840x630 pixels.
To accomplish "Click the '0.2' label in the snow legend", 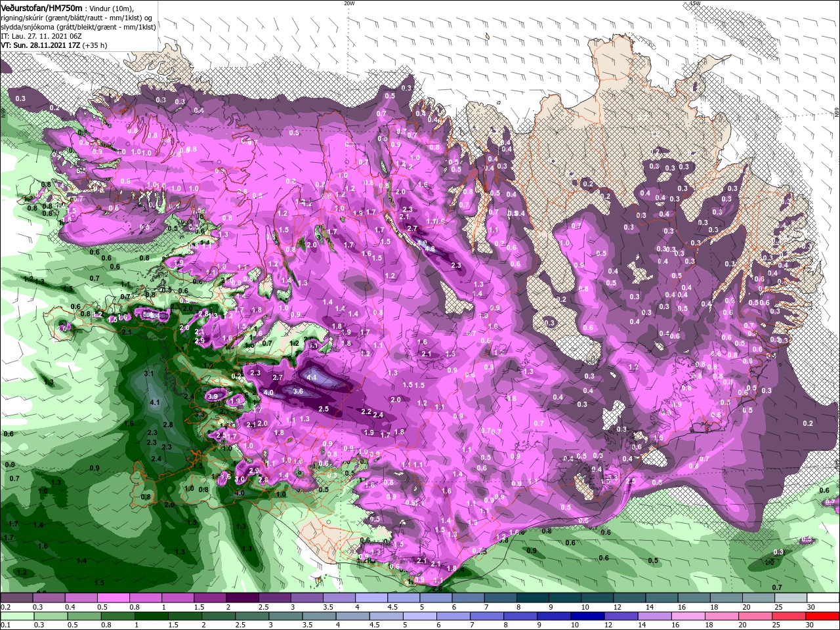I will (x=5, y=607).
